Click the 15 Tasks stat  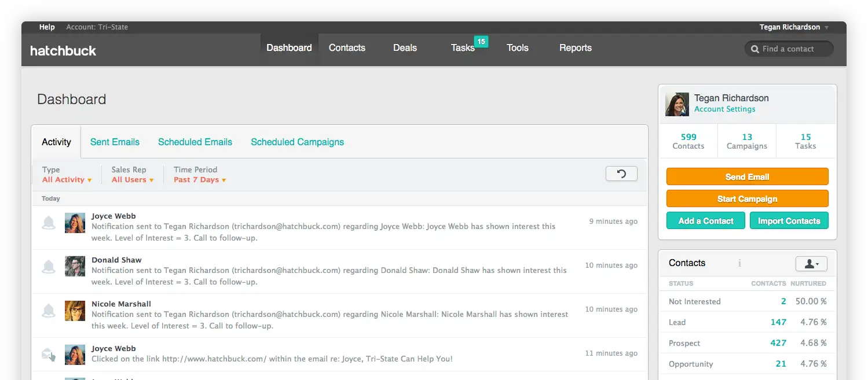[x=805, y=141]
